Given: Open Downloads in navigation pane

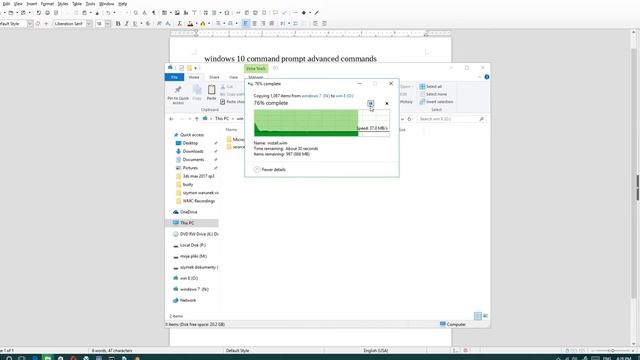Looking at the screenshot, I should [189, 151].
